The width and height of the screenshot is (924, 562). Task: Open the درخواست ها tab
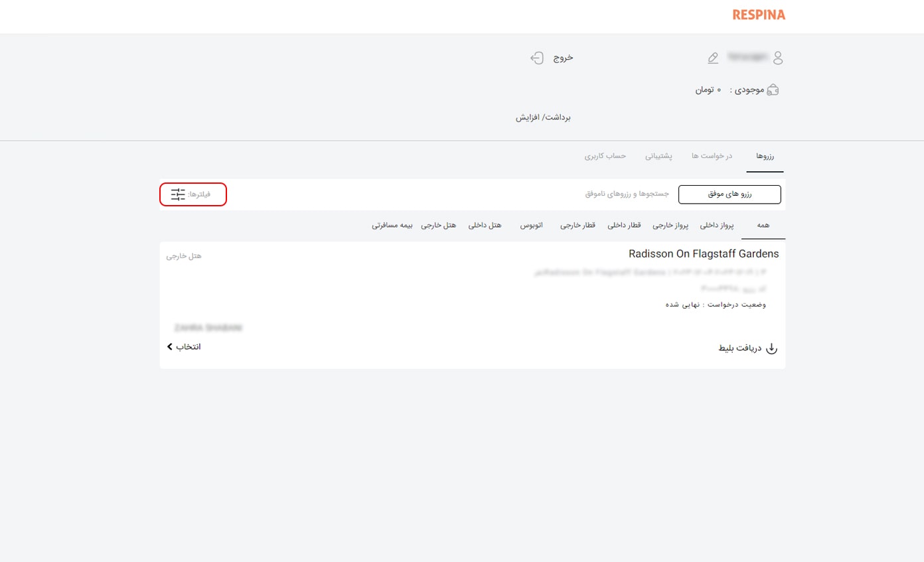click(x=711, y=156)
